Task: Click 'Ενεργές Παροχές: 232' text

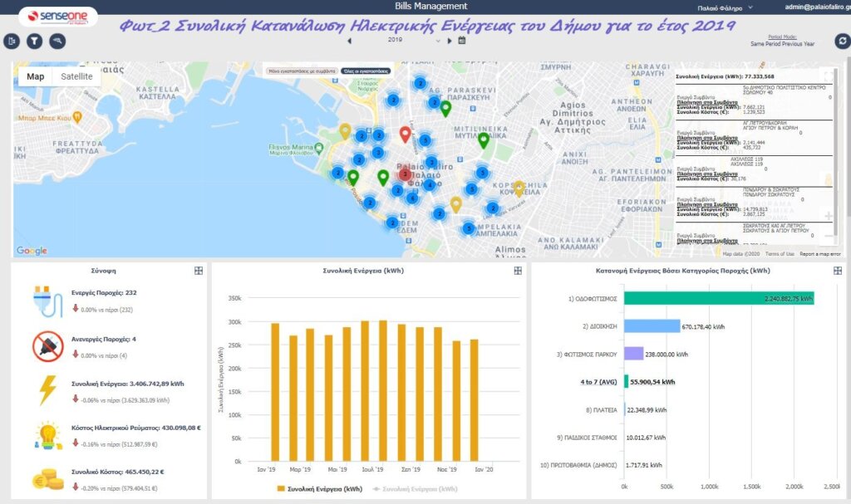Action: point(104,293)
